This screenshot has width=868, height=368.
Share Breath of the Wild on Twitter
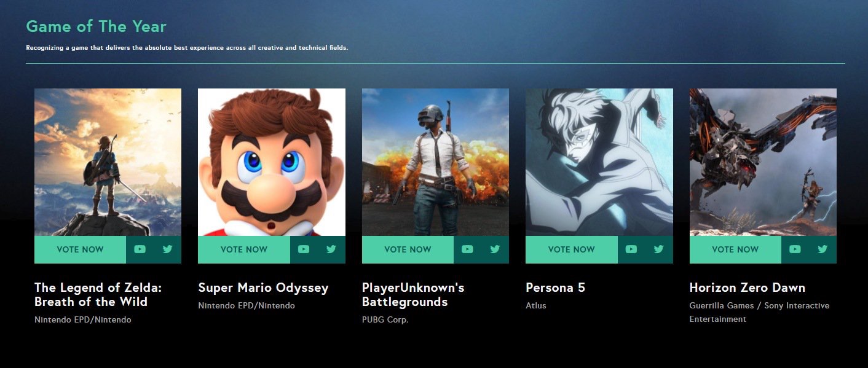(167, 249)
